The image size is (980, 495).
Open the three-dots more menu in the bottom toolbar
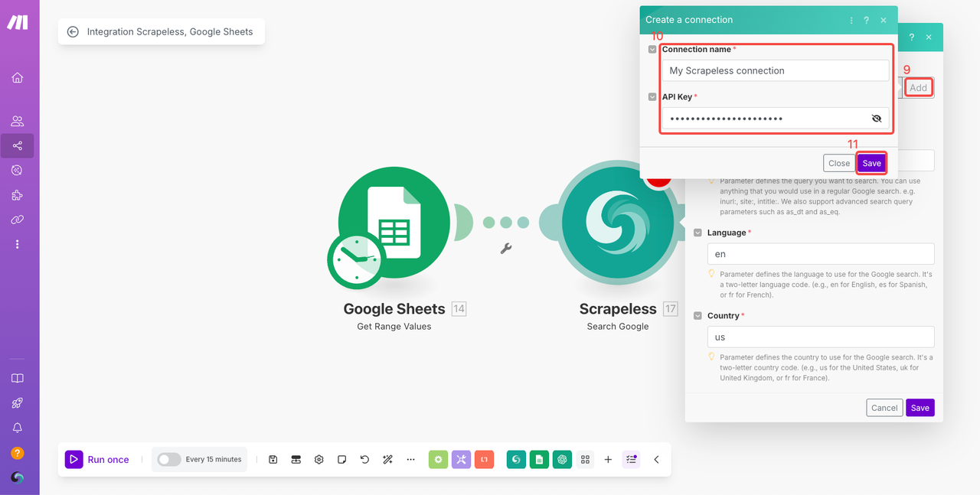tap(411, 460)
